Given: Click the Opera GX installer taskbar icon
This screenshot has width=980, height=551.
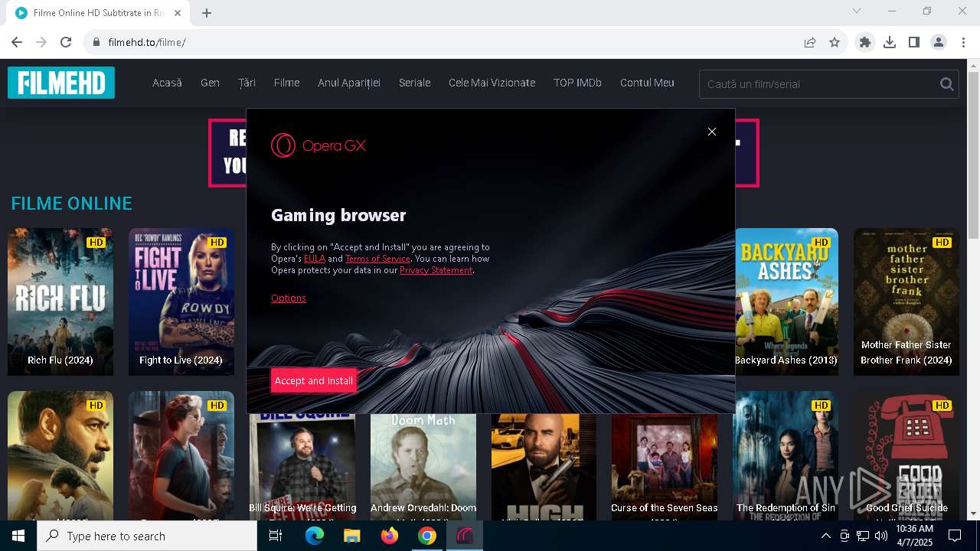Looking at the screenshot, I should point(465,536).
